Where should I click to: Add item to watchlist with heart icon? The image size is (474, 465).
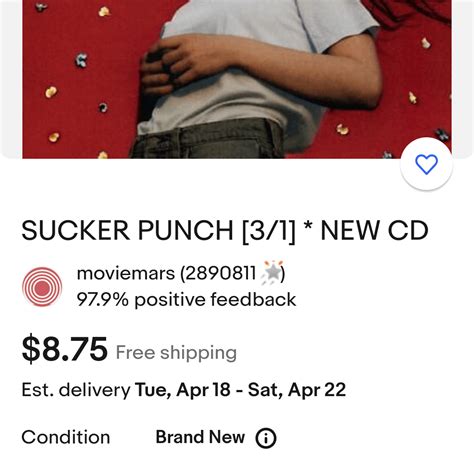[426, 164]
